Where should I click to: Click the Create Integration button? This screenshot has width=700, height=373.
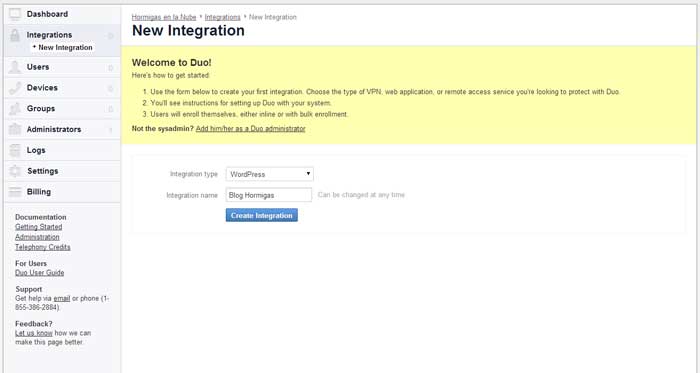(262, 216)
